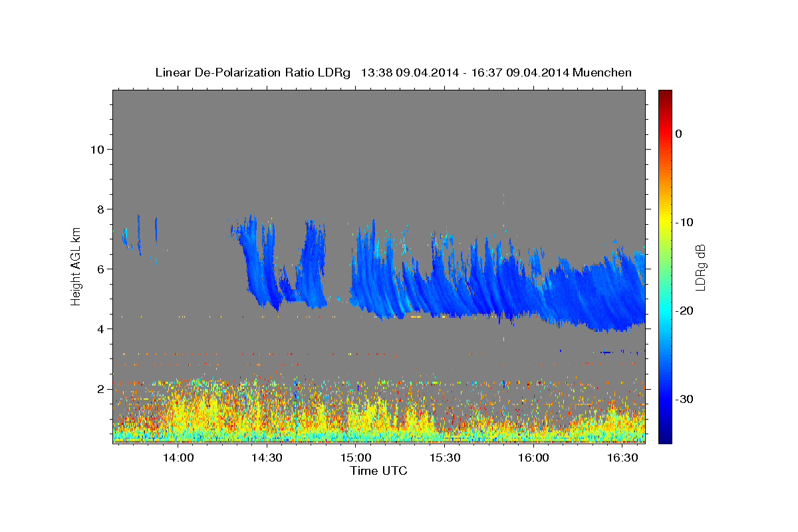Click the height tick label 8
This screenshot has height=532, width=798.
101,209
